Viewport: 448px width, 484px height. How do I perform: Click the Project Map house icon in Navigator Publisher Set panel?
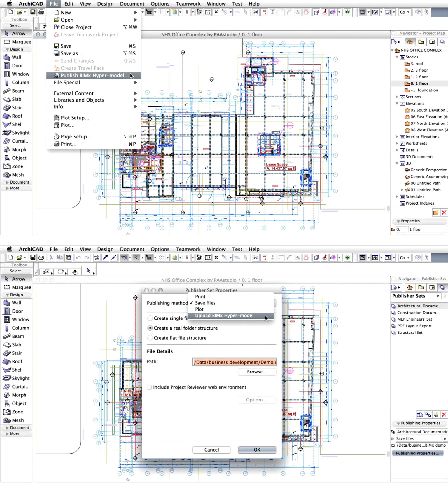coord(410,287)
